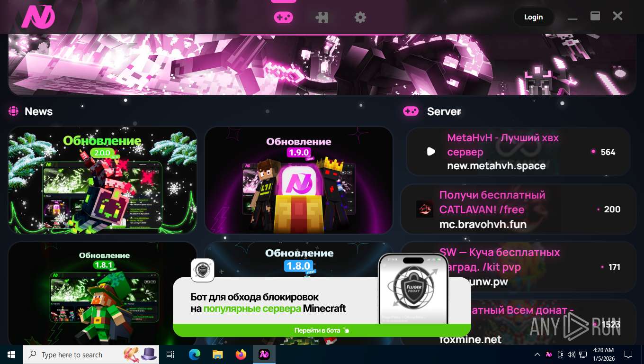The width and height of the screenshot is (644, 364).
Task: Click launcher tray icon
Action: (x=549, y=355)
